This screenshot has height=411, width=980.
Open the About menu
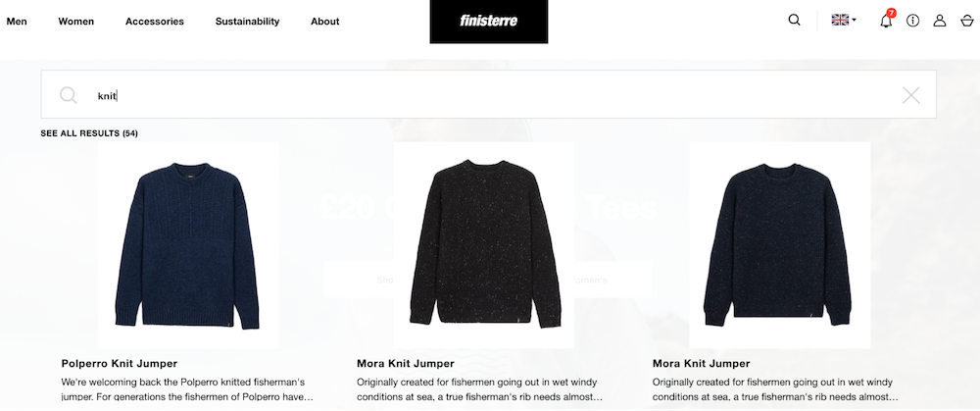tap(325, 22)
